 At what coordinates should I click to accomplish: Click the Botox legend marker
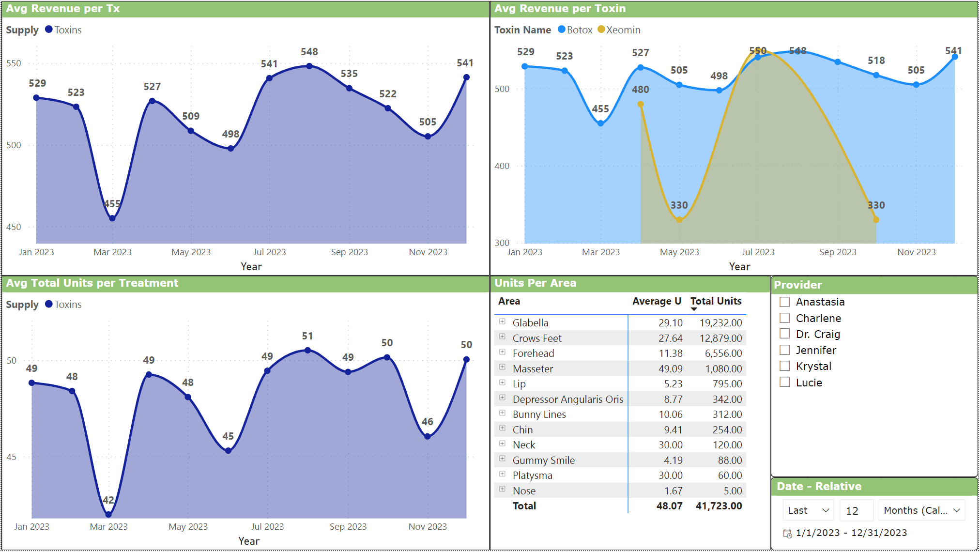pyautogui.click(x=561, y=30)
